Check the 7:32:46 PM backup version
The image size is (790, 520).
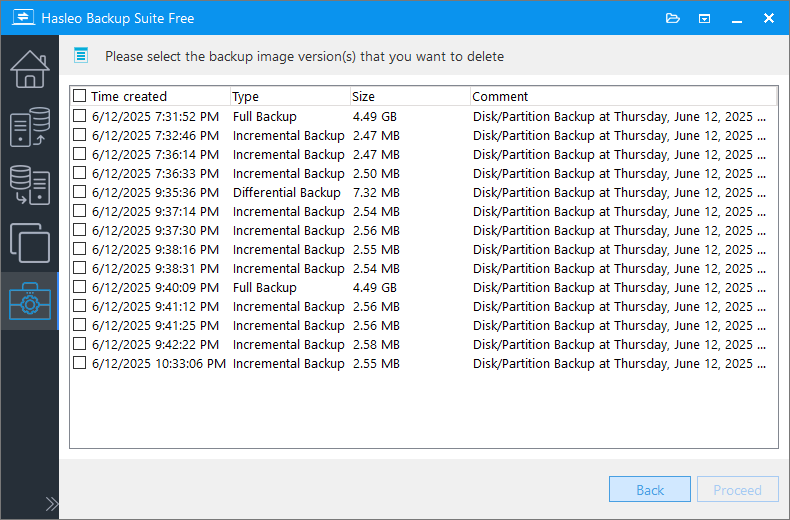(80, 135)
